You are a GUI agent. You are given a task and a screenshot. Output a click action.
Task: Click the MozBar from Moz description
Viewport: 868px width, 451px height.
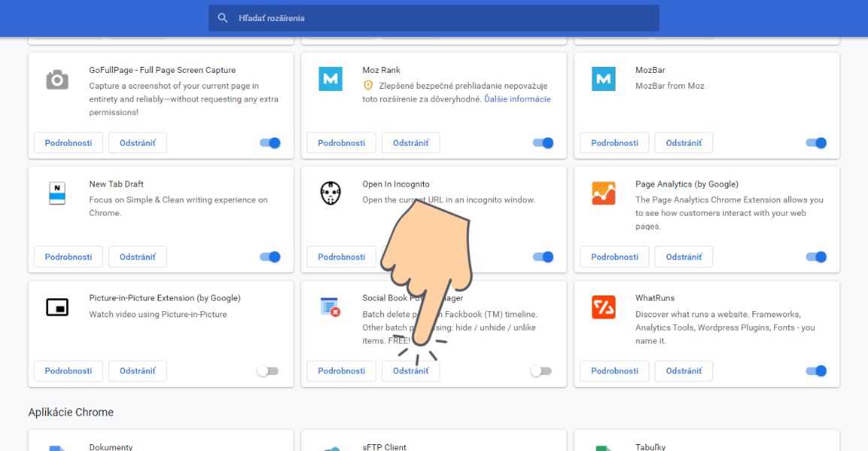pos(670,86)
